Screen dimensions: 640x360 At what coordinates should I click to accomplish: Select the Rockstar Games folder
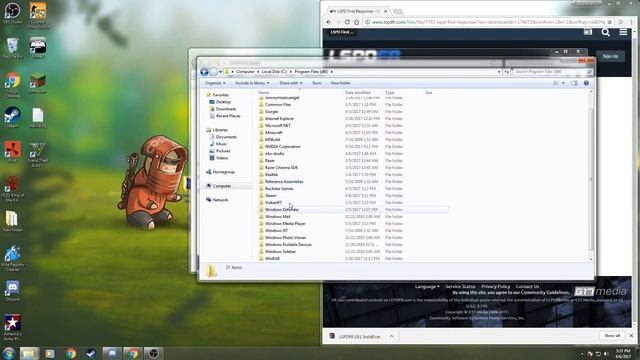pos(279,189)
